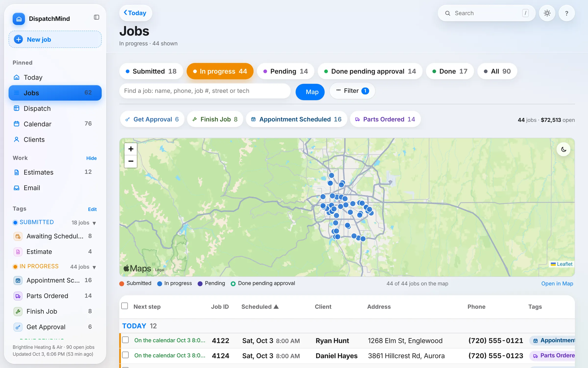Switch map to dark mode moon icon

point(563,149)
